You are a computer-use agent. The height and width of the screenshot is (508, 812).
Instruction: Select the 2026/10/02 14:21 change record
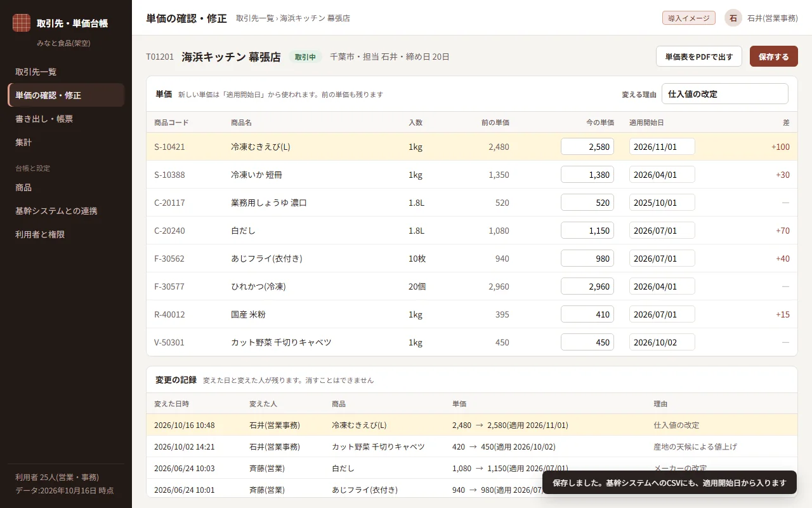click(471, 446)
